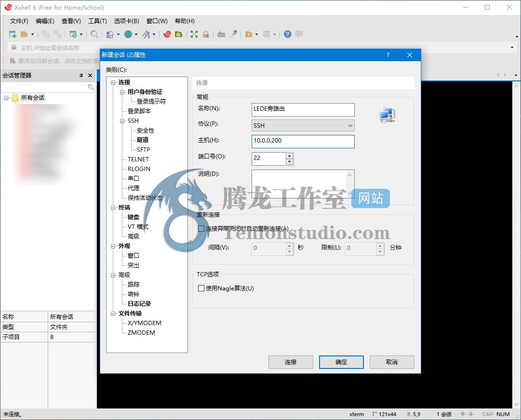Click the 说明 description text area
Viewport: 521px width, 420px height.
(x=303, y=184)
